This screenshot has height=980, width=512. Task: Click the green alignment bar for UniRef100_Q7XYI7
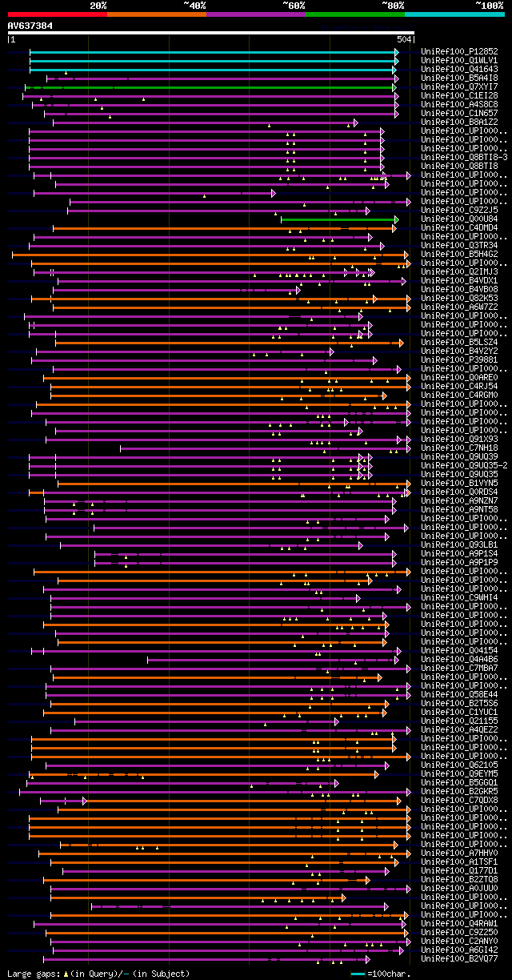[212, 86]
